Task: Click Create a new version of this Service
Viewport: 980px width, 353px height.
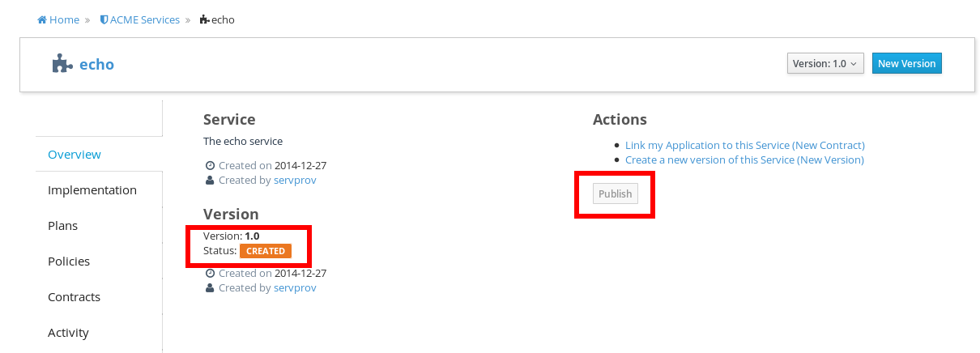Action: coord(744,159)
